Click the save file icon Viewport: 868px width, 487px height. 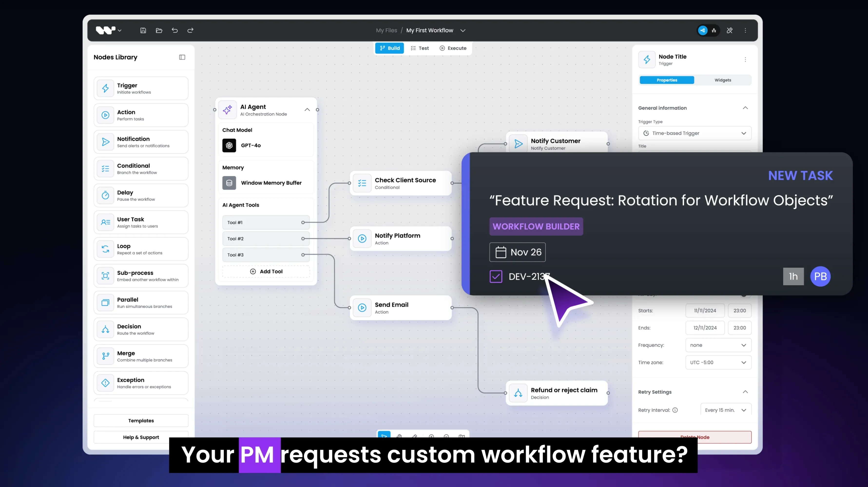[x=143, y=30]
